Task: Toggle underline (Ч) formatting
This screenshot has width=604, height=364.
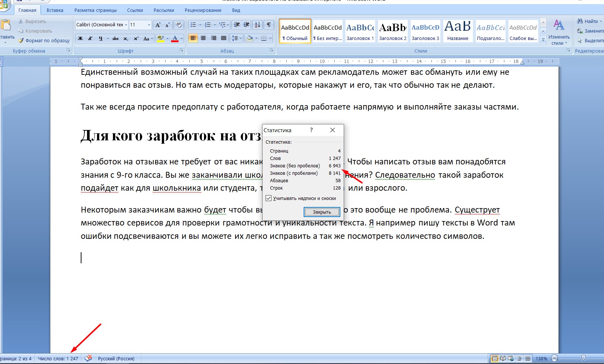Action: 100,38
